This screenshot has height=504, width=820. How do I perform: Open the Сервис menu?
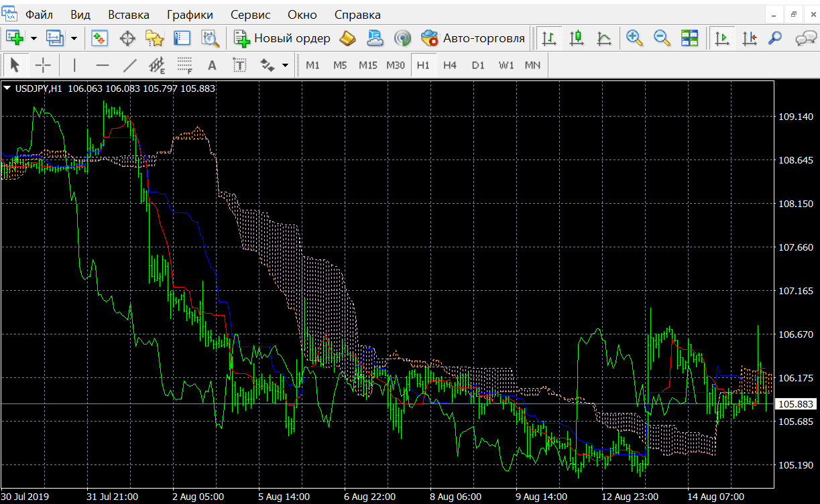tap(250, 15)
